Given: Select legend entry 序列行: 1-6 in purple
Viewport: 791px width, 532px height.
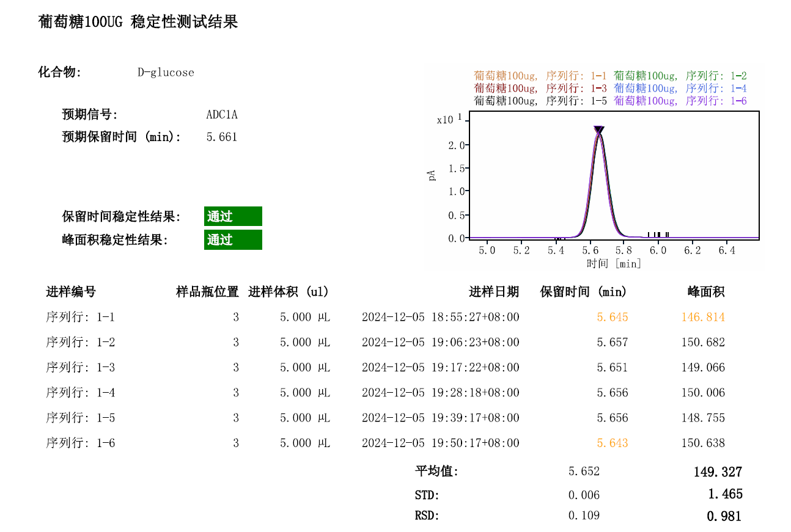Looking at the screenshot, I should (x=680, y=101).
